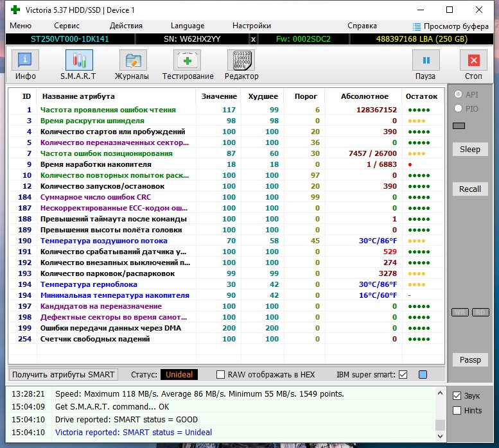
Task: Select row Количество парковок/распарковок
Action: click(x=226, y=273)
